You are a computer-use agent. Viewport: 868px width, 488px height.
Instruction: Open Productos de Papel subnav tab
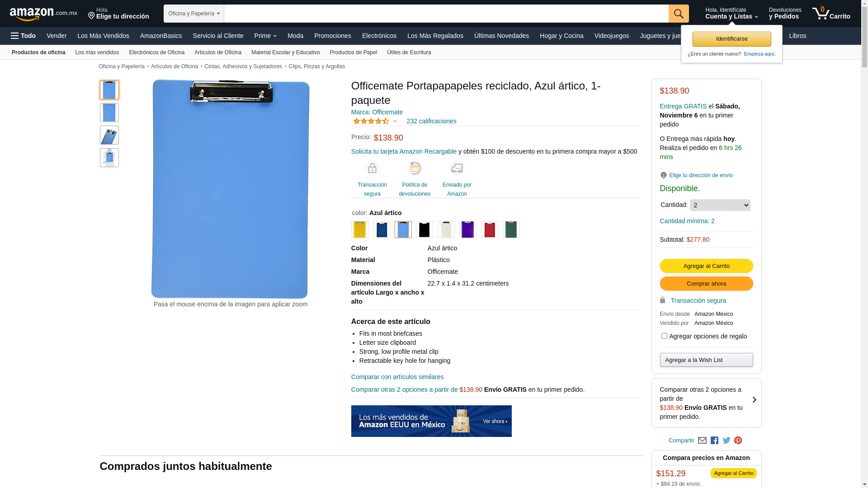[x=354, y=52]
